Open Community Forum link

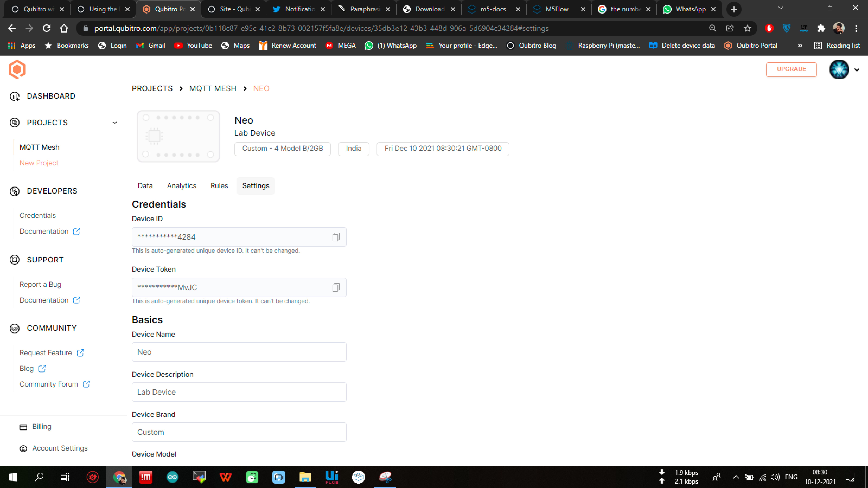click(49, 384)
